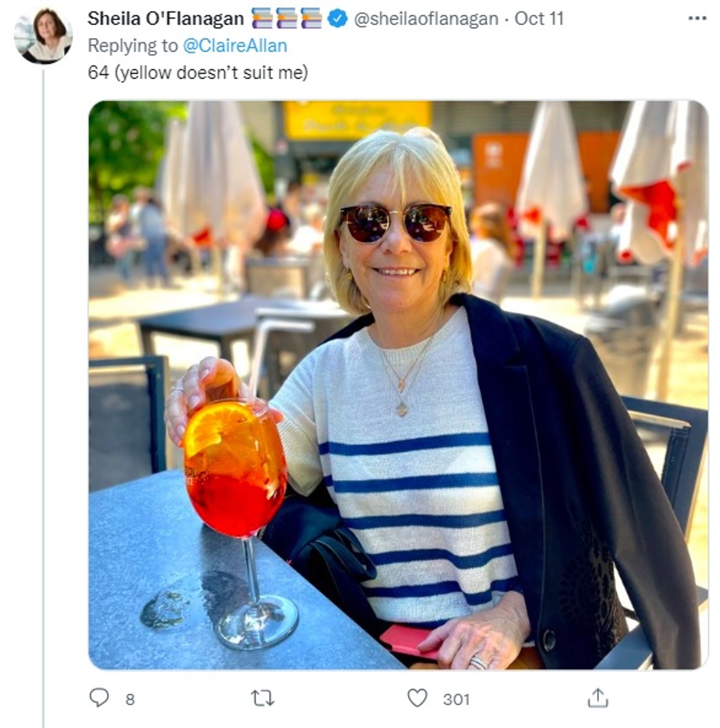720x728 pixels.
Task: Click the blue verified checkmark badge
Action: pyautogui.click(x=337, y=19)
